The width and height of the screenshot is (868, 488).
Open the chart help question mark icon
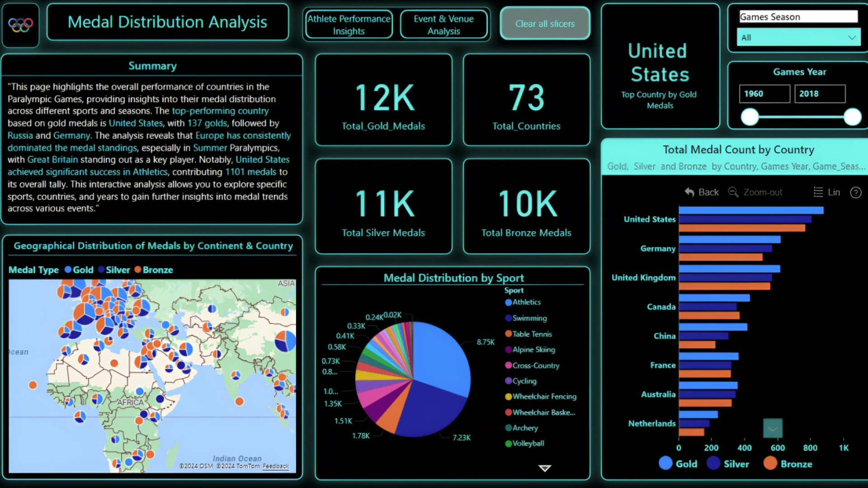(855, 192)
